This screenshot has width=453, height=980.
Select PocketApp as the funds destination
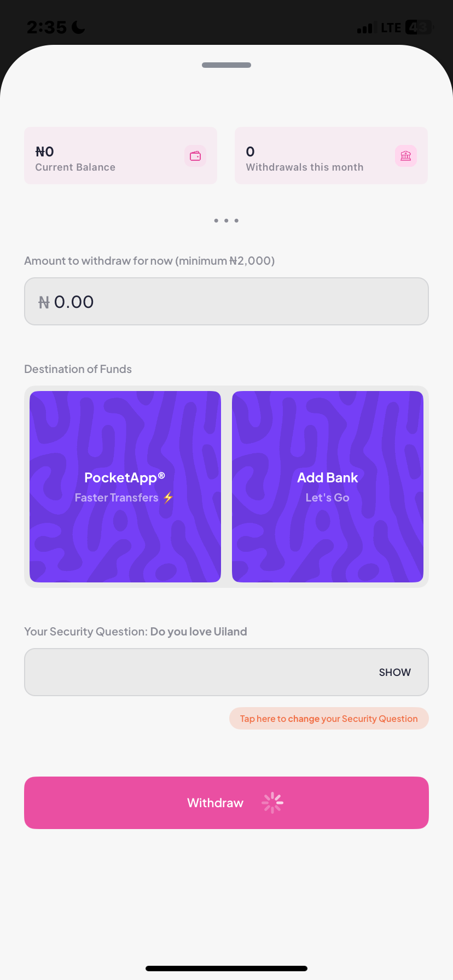[125, 487]
